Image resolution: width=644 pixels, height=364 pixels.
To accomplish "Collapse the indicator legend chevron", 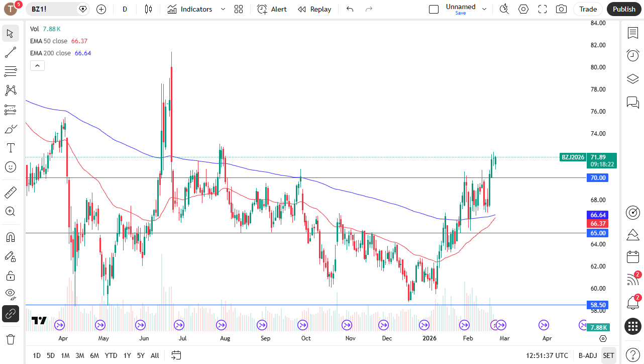I will coord(37,65).
